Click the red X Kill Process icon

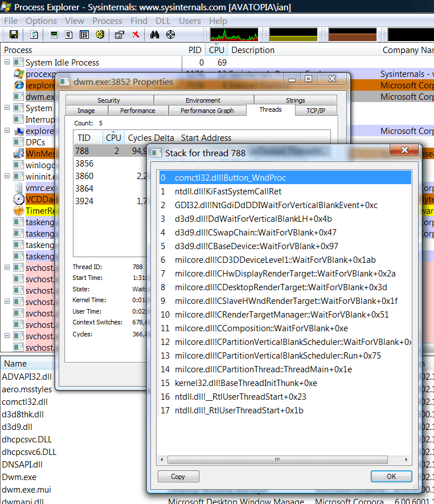point(136,35)
